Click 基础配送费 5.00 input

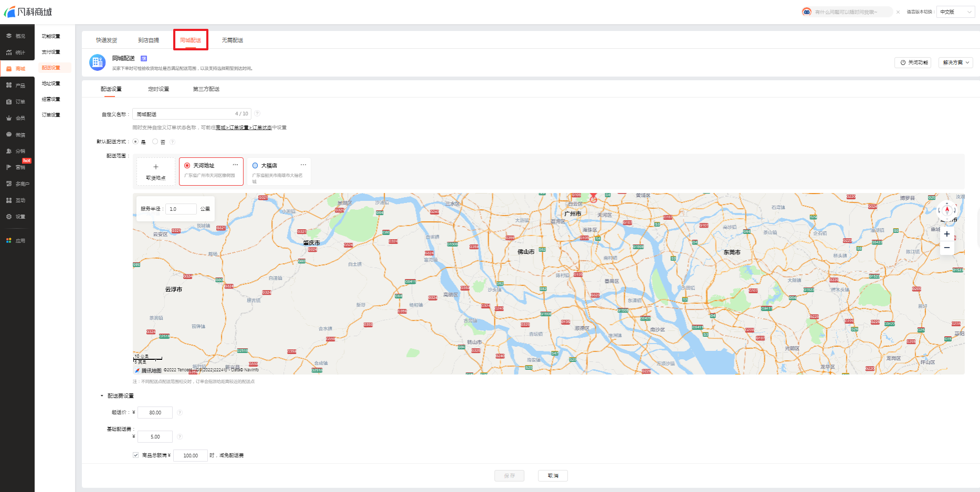click(155, 436)
